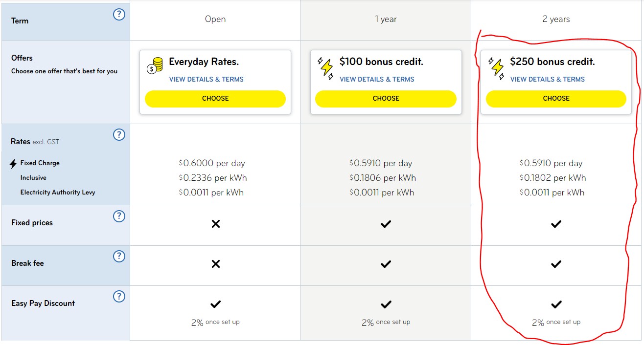Click the lightning icon on $100 bonus credit
The height and width of the screenshot is (345, 644).
325,68
